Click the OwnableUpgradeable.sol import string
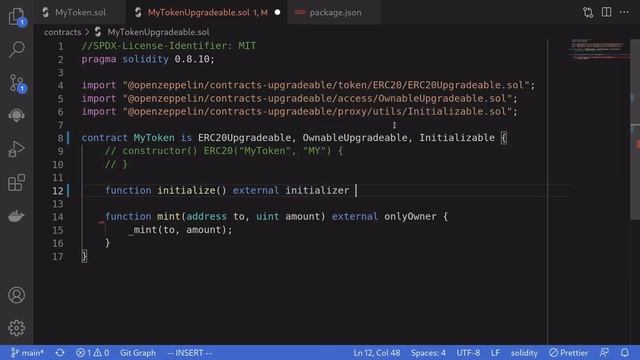Image resolution: width=640 pixels, height=360 pixels. point(317,98)
